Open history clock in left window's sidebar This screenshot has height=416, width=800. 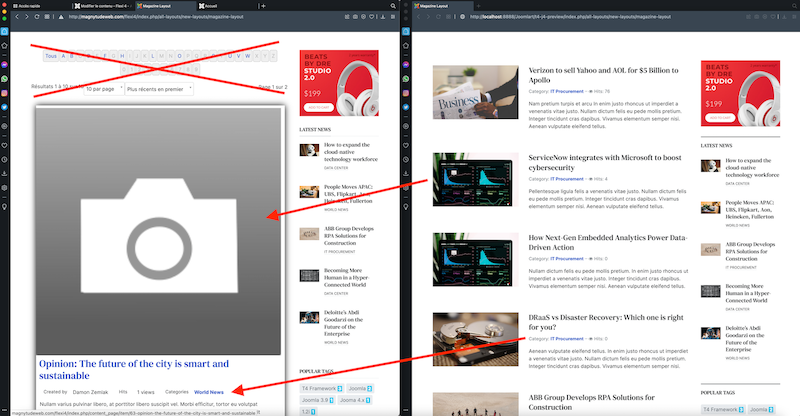pyautogui.click(x=5, y=160)
